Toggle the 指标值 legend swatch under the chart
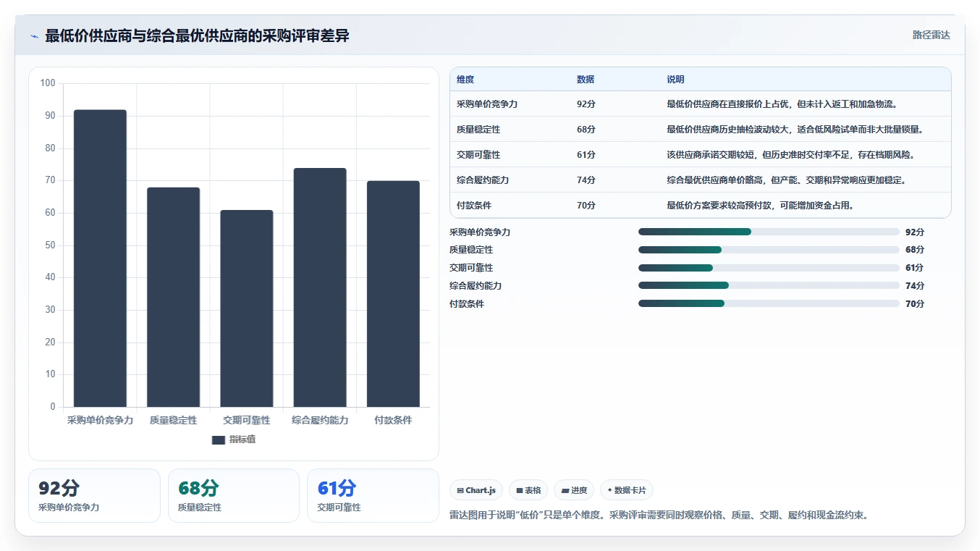Screen dimensions: 980x551 pyautogui.click(x=219, y=440)
